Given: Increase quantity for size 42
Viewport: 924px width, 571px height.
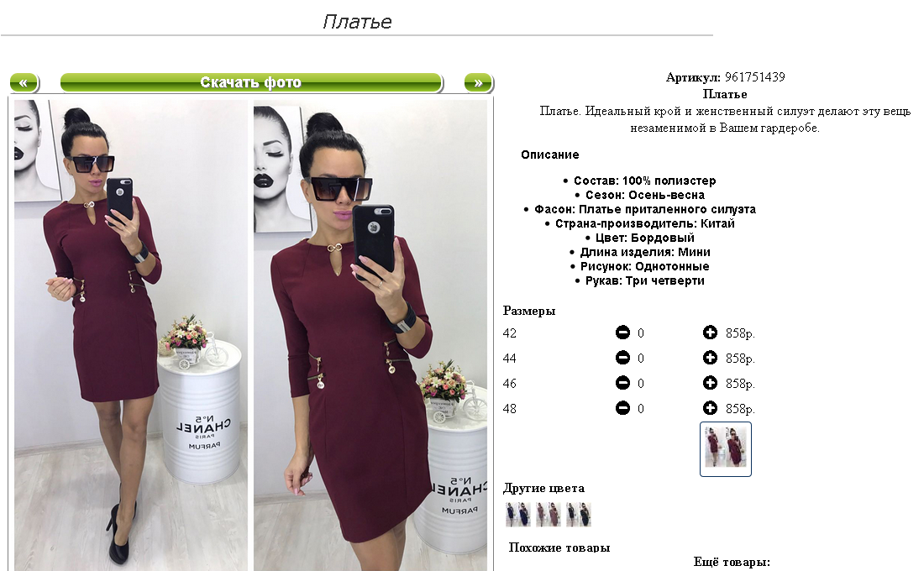Looking at the screenshot, I should point(710,333).
